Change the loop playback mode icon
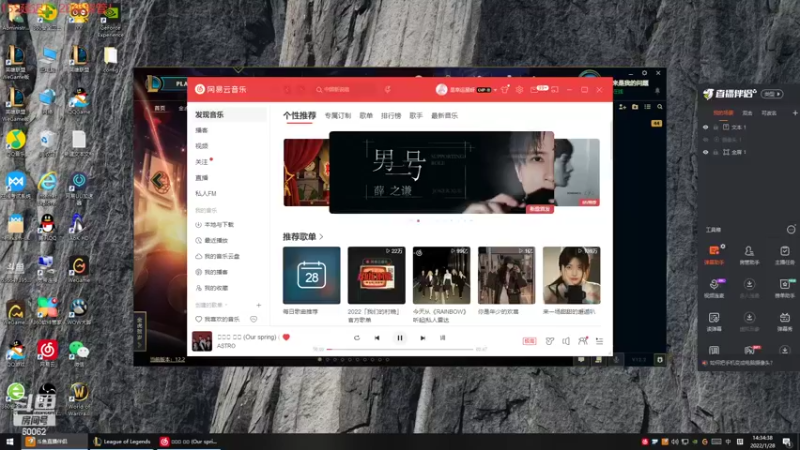 pos(357,338)
